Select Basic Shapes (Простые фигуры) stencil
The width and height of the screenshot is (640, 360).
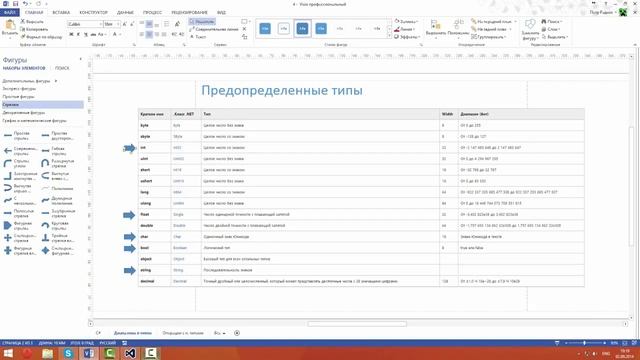pos(18,97)
